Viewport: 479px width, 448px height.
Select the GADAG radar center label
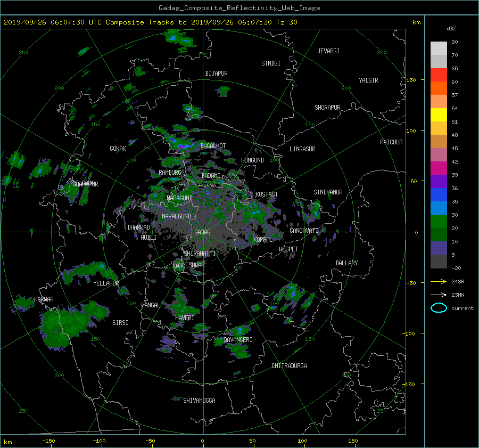(202, 232)
